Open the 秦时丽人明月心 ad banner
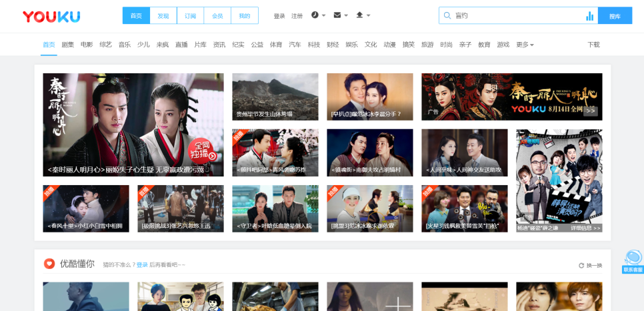The height and width of the screenshot is (311, 644). pos(512,97)
